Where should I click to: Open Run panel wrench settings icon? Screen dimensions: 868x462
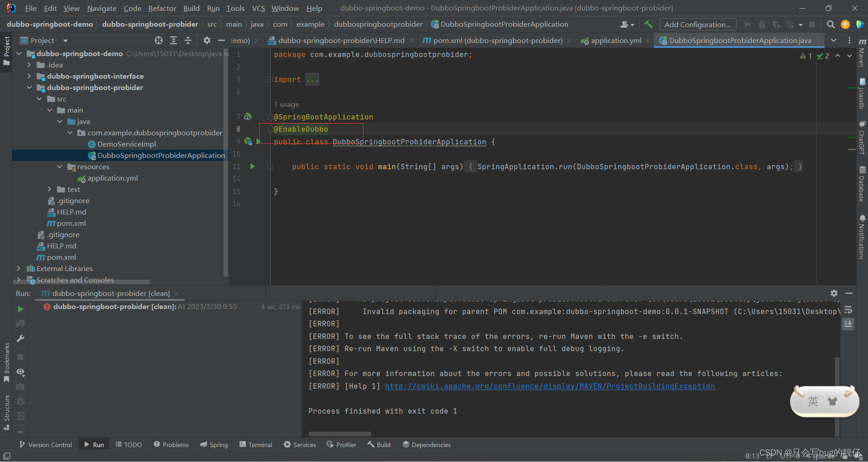pos(20,338)
